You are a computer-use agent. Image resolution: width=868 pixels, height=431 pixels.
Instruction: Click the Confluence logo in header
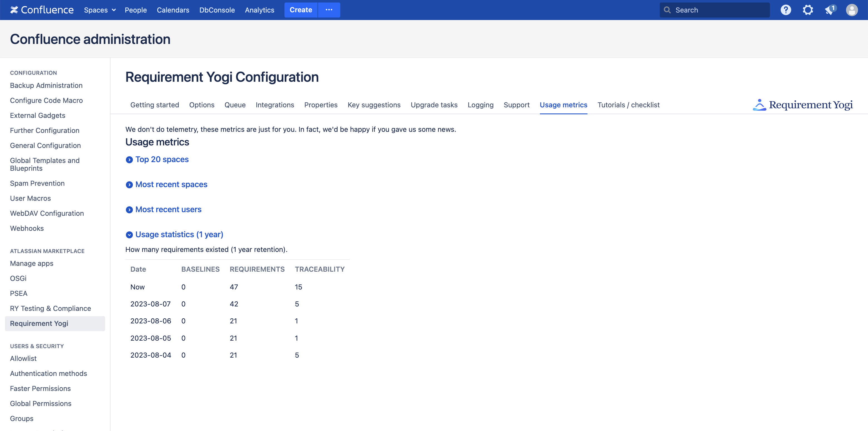pos(42,10)
